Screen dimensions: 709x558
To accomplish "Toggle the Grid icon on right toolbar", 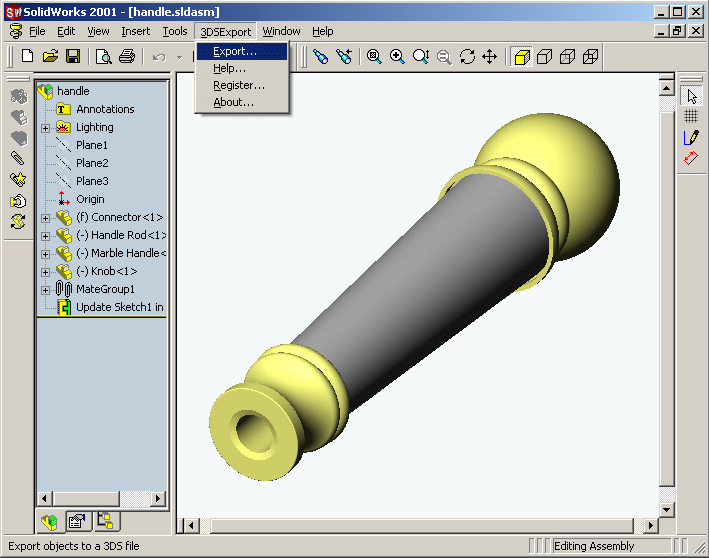I will pos(691,116).
